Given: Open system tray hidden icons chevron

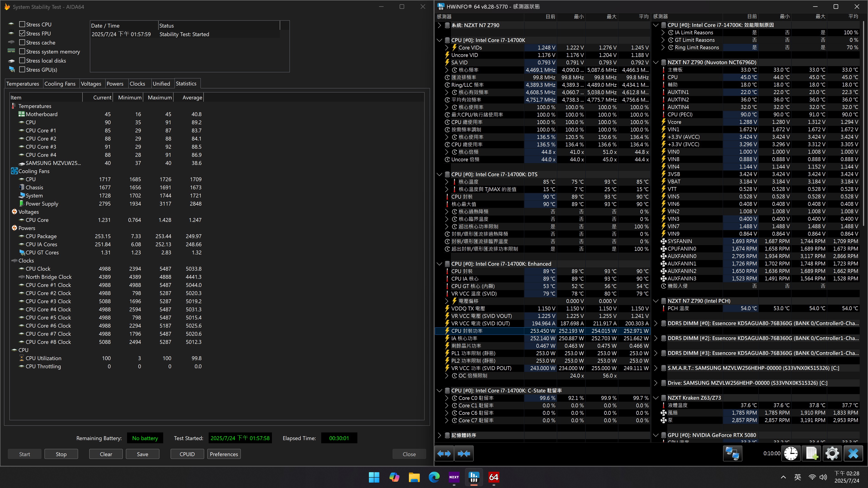Looking at the screenshot, I should (x=783, y=477).
